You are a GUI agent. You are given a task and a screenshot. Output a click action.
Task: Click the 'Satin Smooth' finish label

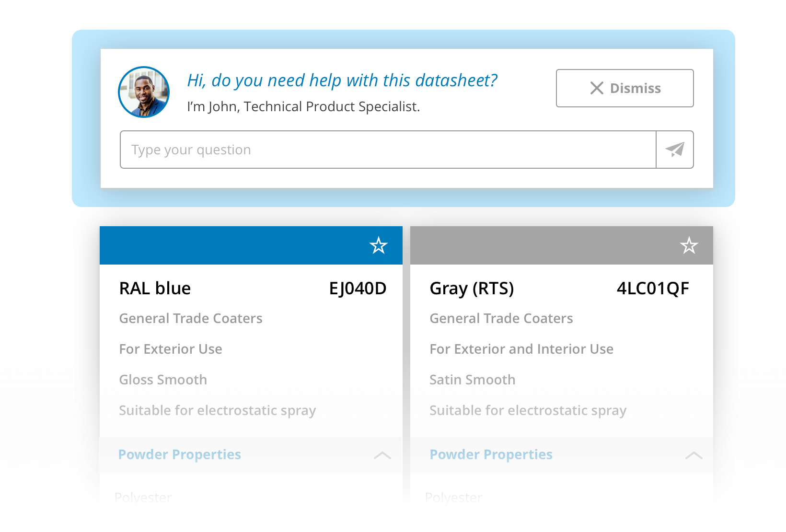[x=473, y=380]
